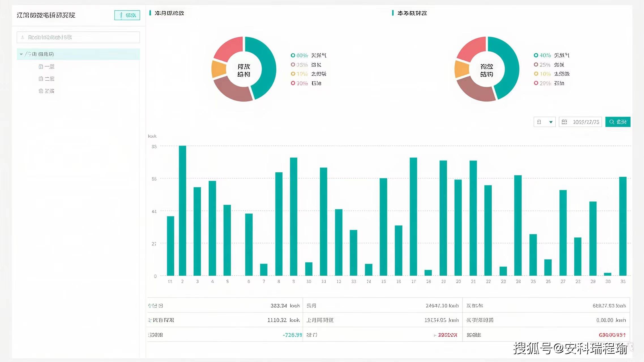This screenshot has height=362, width=644.
Task: Click the teal query button by the date
Action: click(x=618, y=122)
